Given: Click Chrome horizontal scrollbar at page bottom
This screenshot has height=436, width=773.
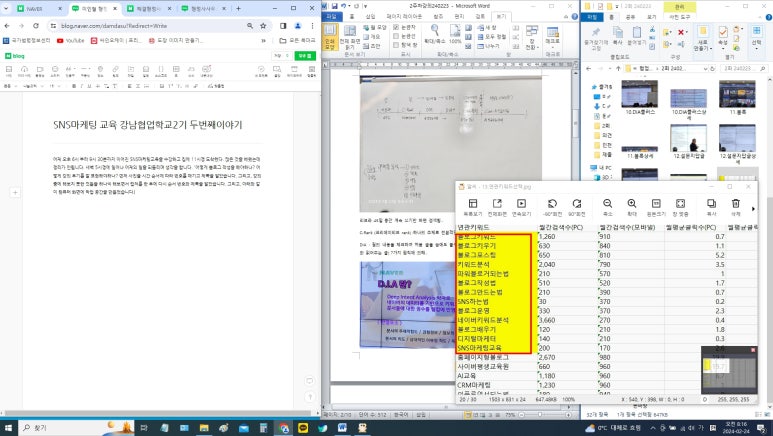Looking at the screenshot, I should 160,413.
